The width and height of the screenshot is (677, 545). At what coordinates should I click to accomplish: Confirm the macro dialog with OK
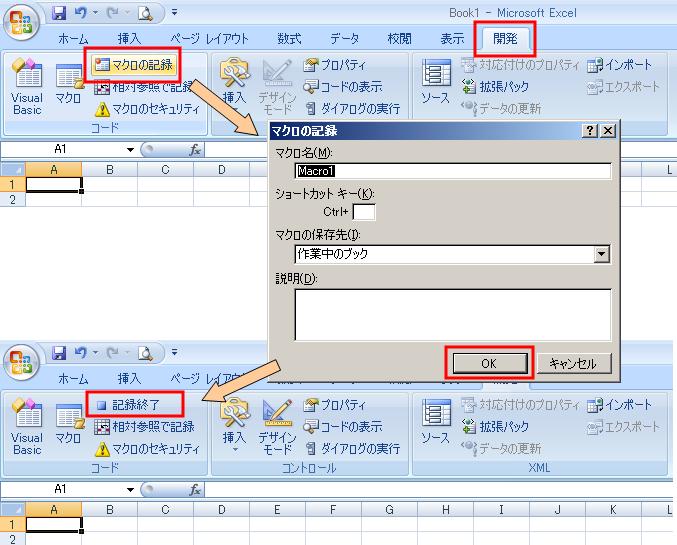(x=488, y=363)
